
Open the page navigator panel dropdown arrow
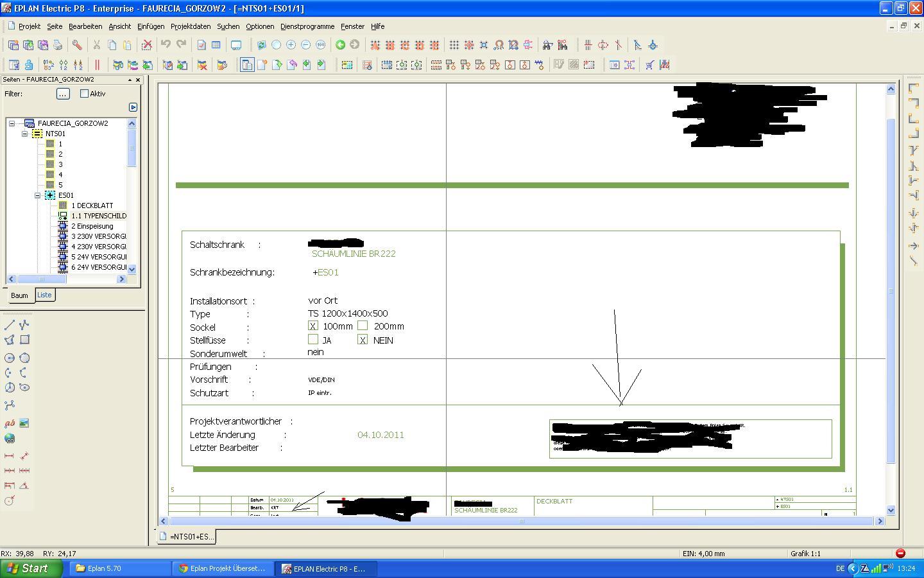(130, 80)
